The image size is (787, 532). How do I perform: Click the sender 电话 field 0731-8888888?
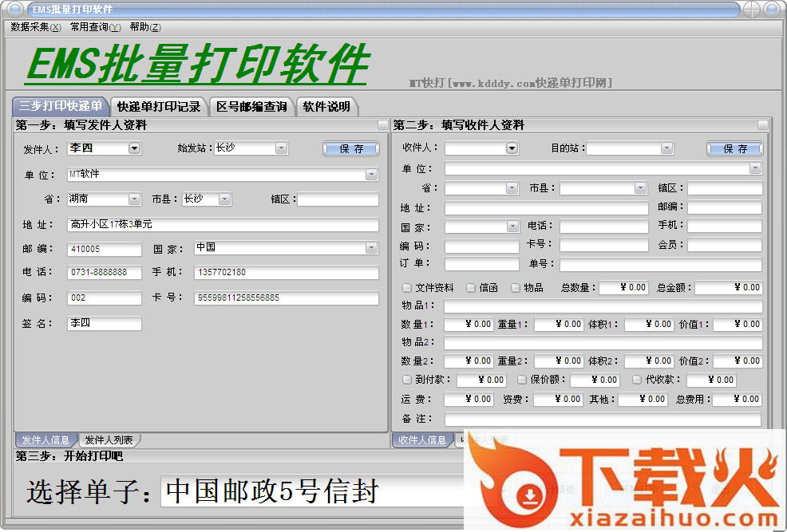[105, 272]
